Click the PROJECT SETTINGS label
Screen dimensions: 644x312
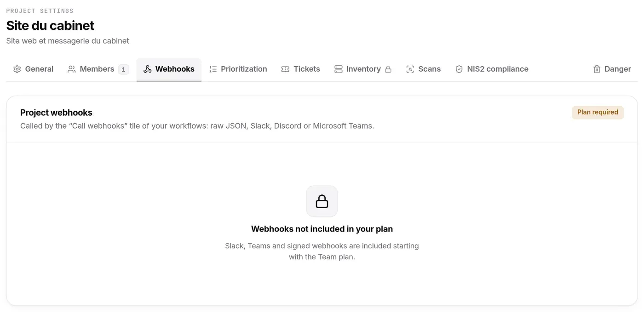[40, 11]
